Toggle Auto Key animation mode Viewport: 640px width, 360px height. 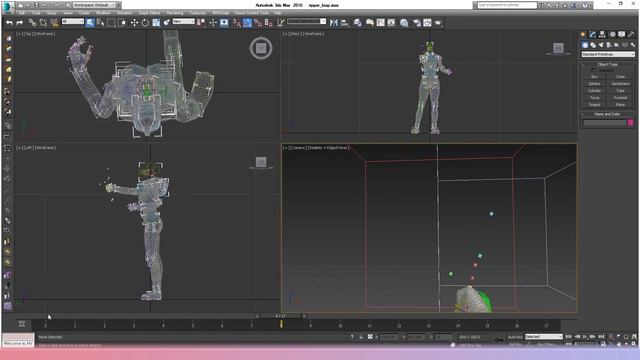(x=515, y=337)
